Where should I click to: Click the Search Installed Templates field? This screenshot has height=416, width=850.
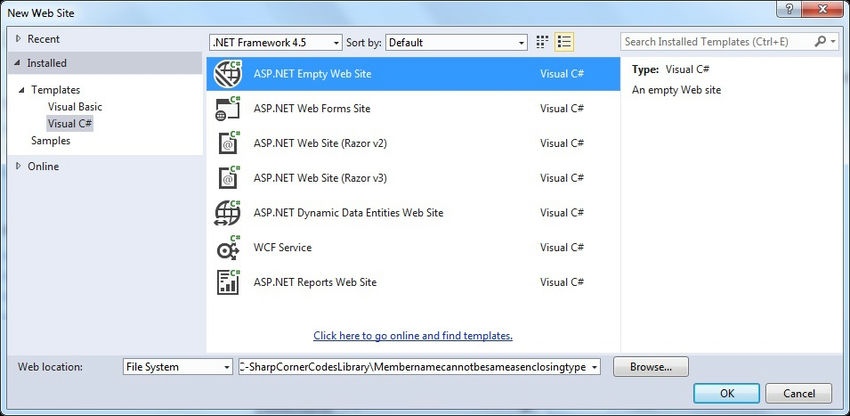[718, 42]
